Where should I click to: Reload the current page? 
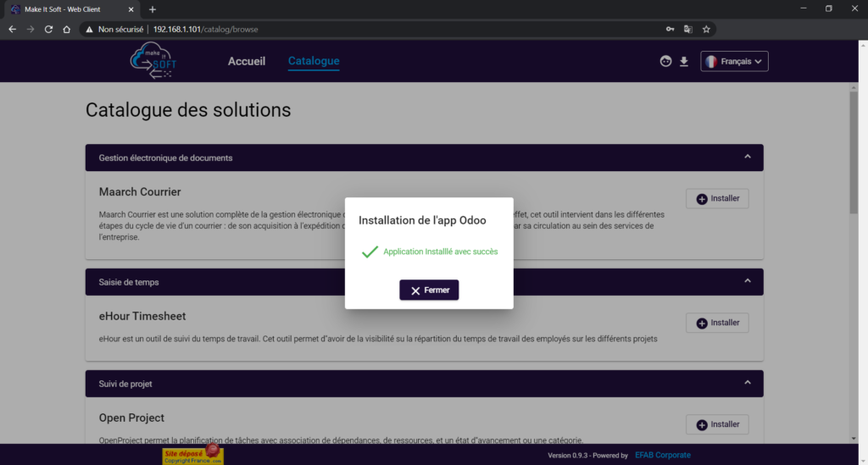tap(48, 30)
